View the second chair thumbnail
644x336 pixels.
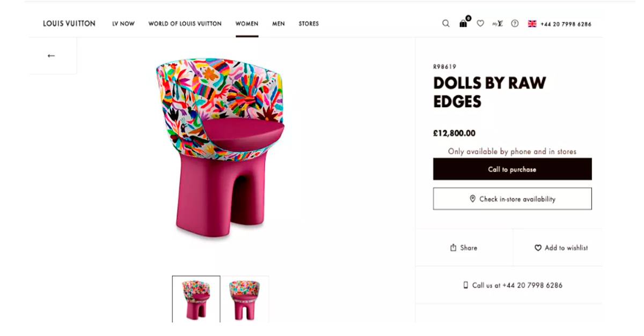pos(244,299)
